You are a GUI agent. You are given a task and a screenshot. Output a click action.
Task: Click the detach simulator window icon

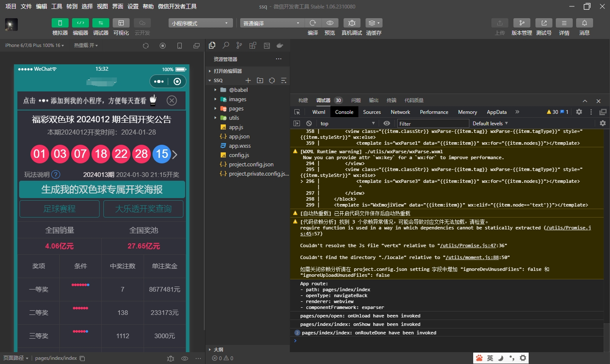[197, 46]
